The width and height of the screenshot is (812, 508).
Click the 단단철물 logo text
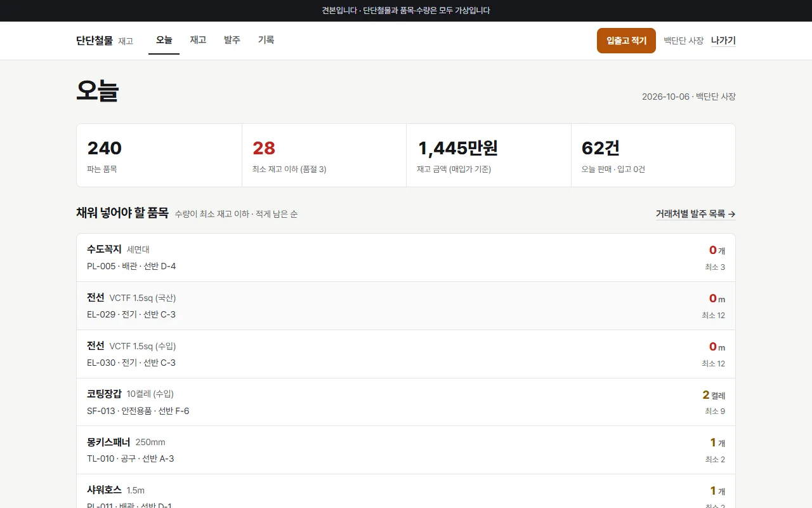(95, 41)
